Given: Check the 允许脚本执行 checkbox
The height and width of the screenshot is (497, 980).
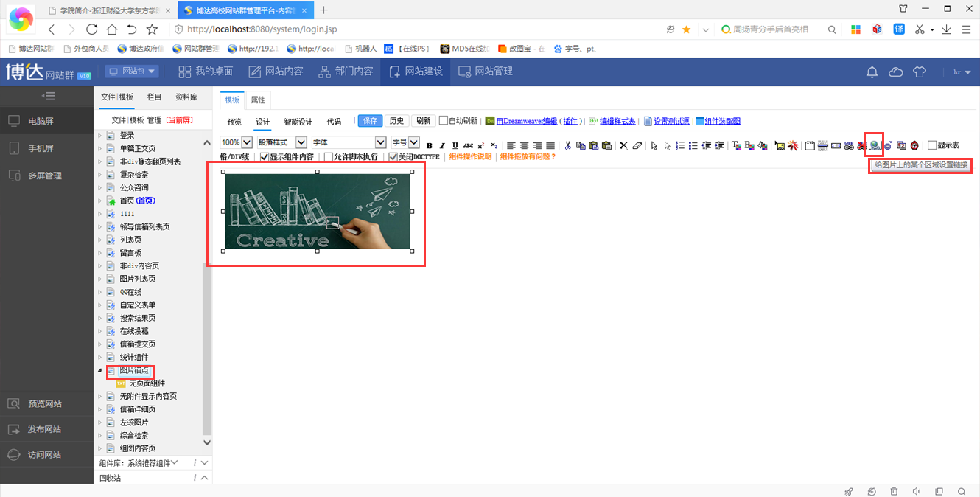Looking at the screenshot, I should pos(329,157).
